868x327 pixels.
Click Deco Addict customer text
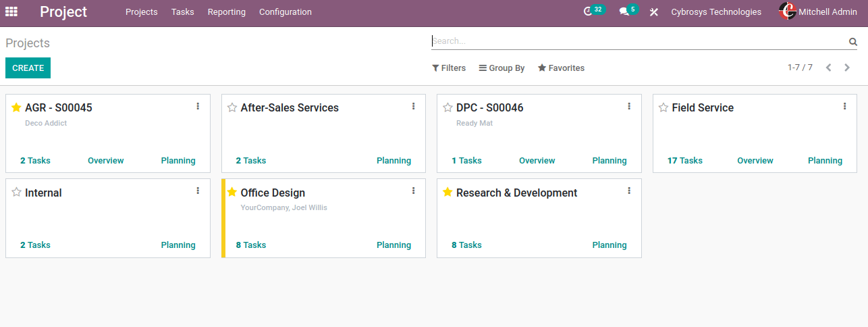click(x=46, y=123)
